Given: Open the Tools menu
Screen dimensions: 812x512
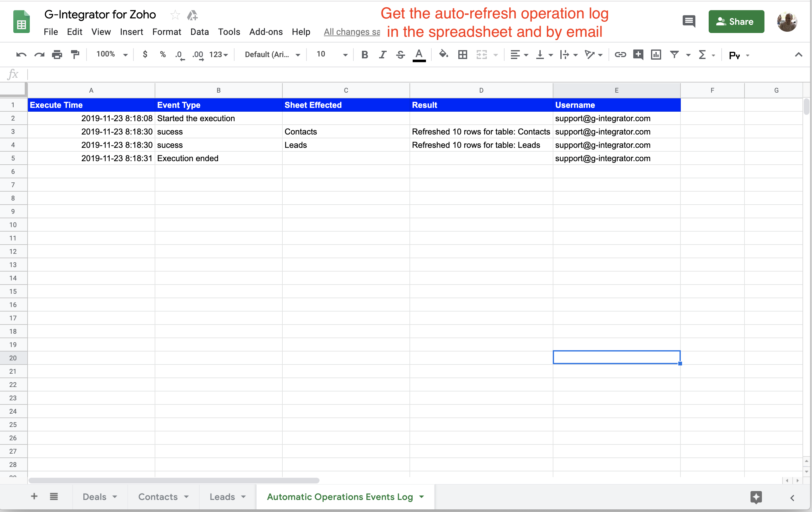Looking at the screenshot, I should (x=229, y=32).
